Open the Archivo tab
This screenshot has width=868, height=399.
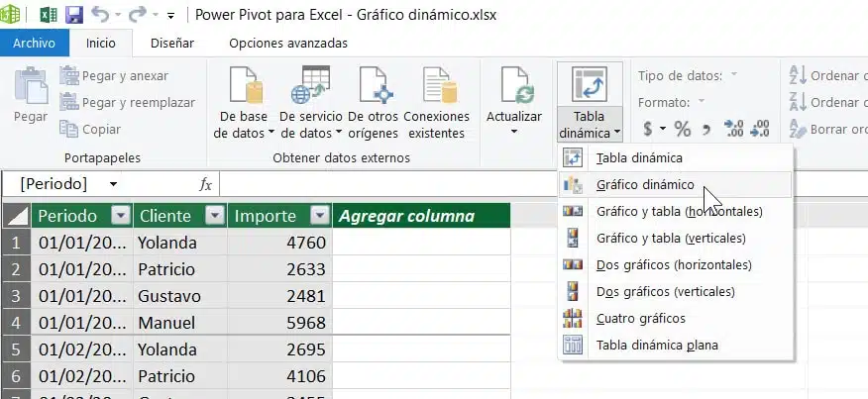click(x=35, y=44)
